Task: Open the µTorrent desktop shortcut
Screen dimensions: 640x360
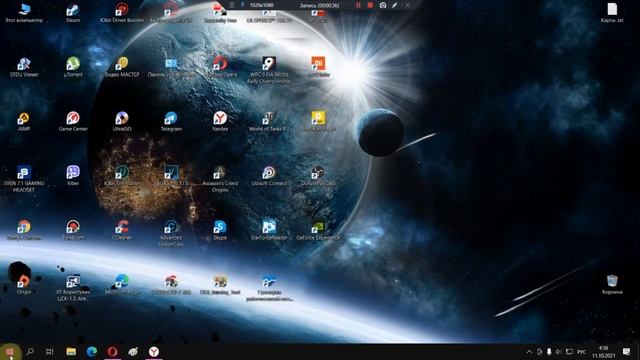Action: point(73,67)
